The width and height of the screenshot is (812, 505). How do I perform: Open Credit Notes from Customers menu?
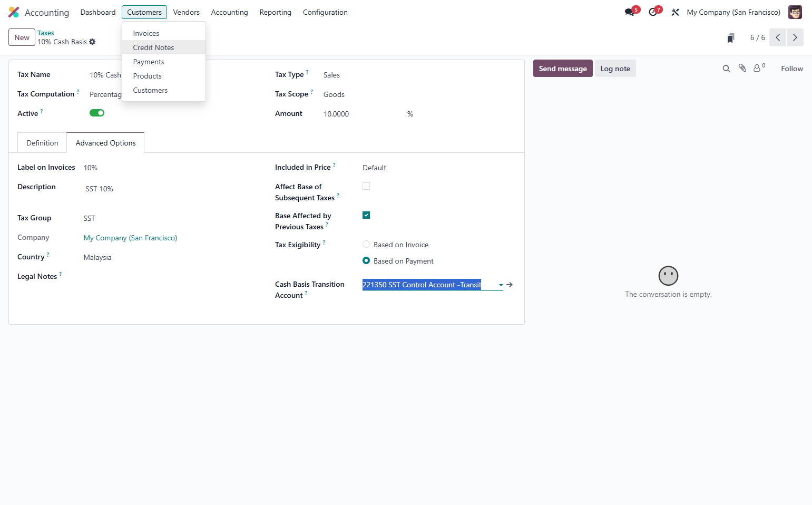coord(164,47)
